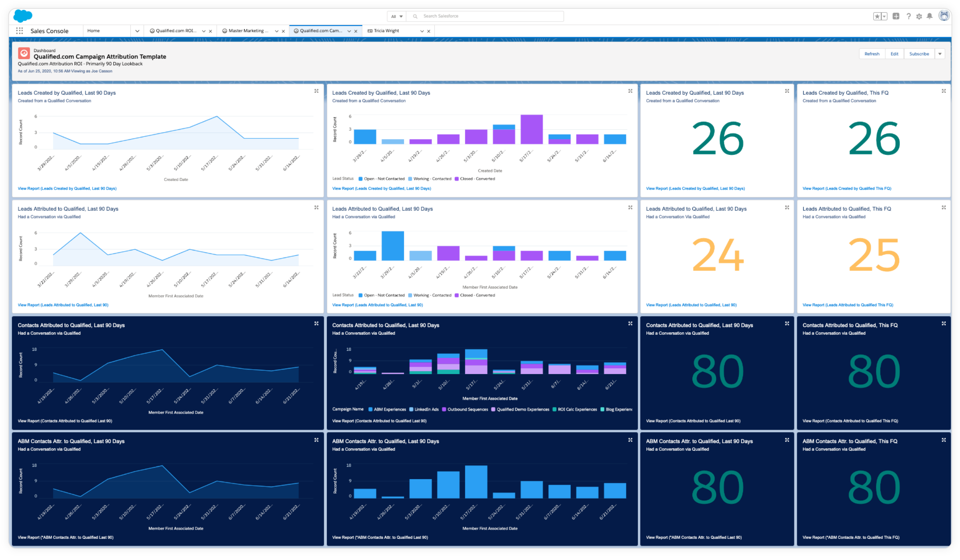Open the global actions plus icon
Viewport: 960px width, 560px height.
(x=896, y=16)
